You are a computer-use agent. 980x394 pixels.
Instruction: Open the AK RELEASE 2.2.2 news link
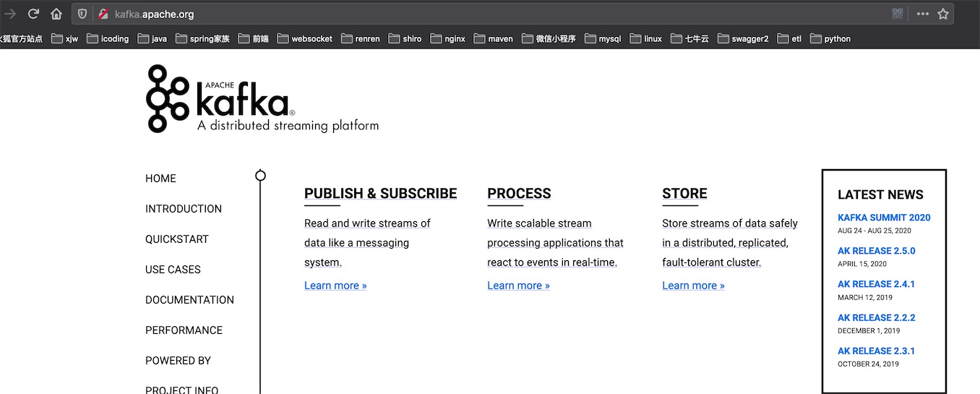click(876, 317)
